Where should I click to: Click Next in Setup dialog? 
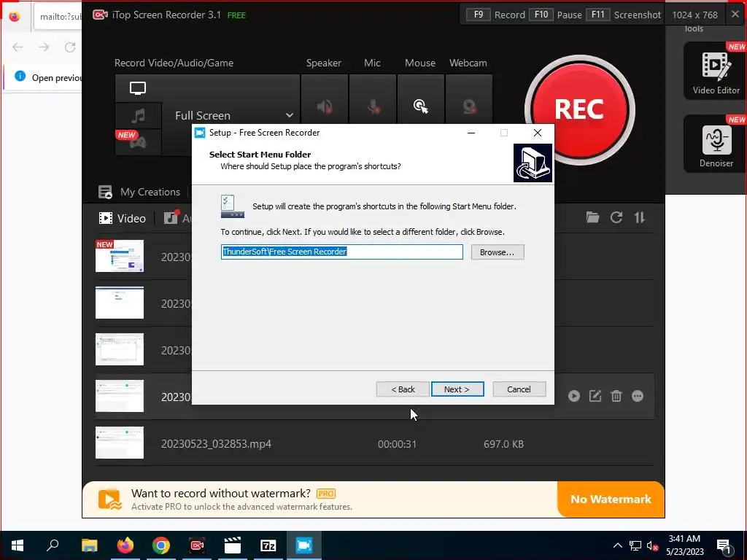point(457,389)
